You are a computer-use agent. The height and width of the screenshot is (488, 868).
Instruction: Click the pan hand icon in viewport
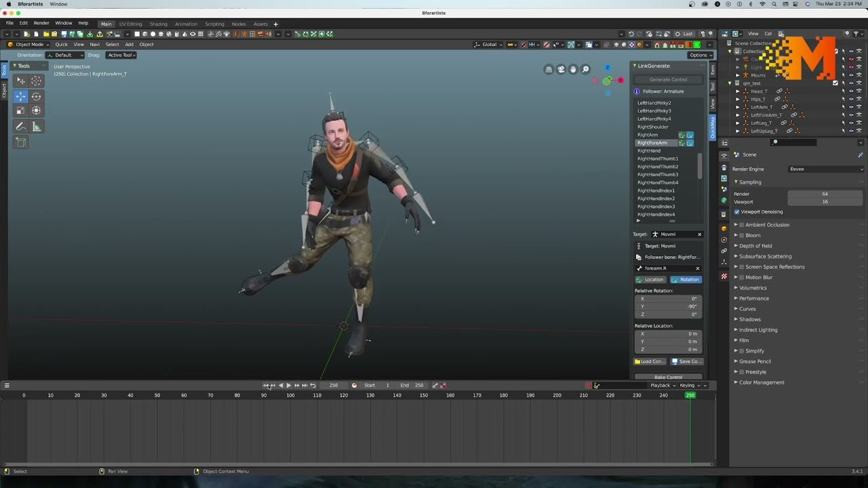[574, 69]
